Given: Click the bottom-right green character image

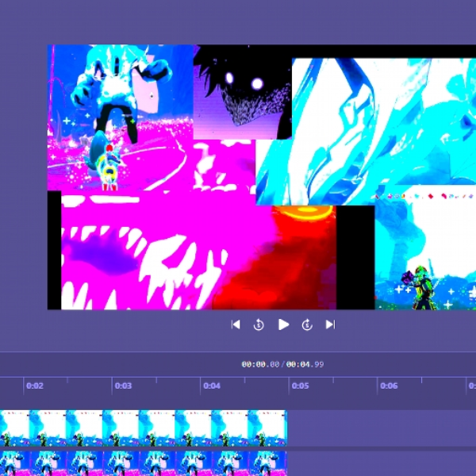Looking at the screenshot, I should click(x=425, y=249).
